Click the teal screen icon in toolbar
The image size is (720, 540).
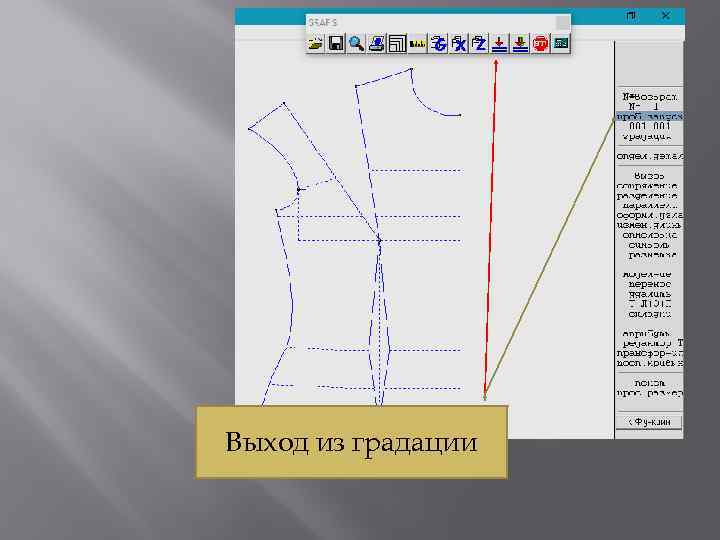point(561,44)
